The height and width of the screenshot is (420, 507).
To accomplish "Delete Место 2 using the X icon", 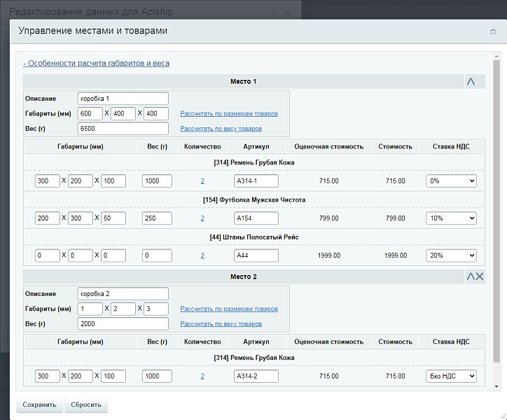I will (480, 276).
